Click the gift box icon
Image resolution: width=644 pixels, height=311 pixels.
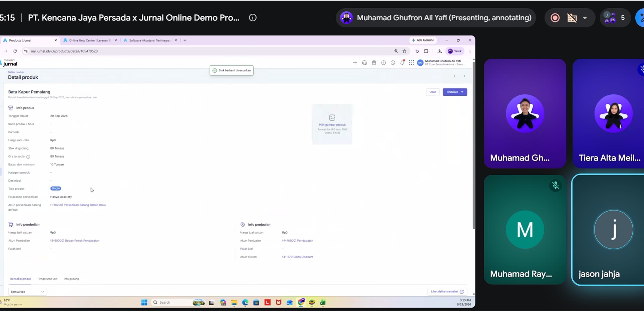[374, 63]
